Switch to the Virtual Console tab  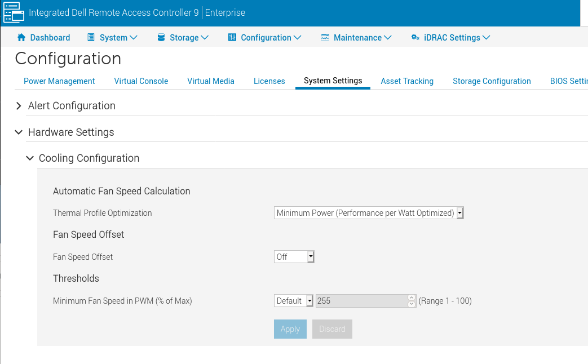tap(141, 81)
